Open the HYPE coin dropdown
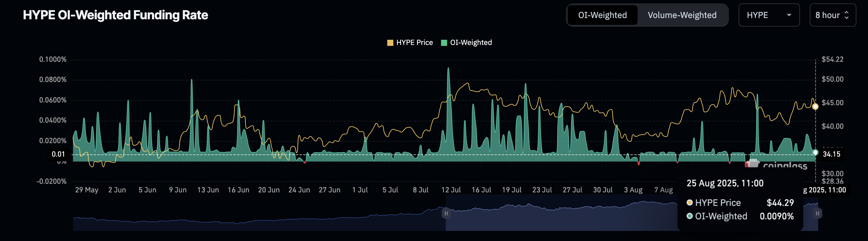868x241 pixels. click(x=769, y=15)
